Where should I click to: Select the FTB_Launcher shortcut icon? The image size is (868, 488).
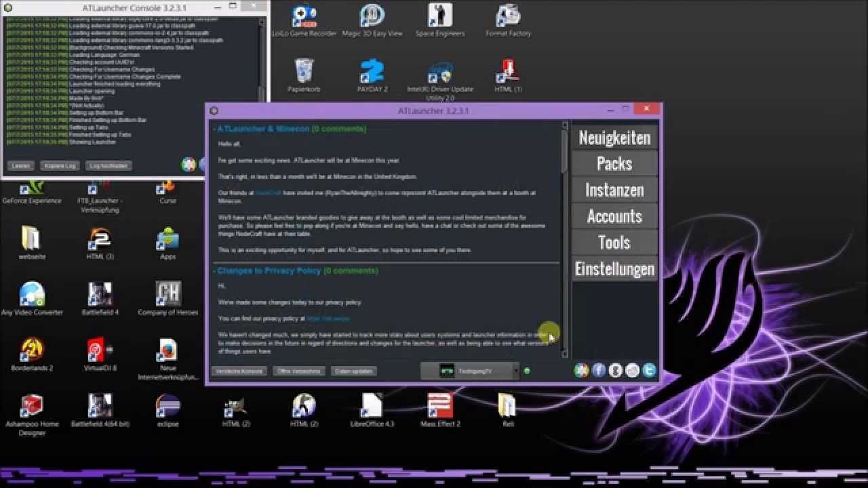pyautogui.click(x=99, y=197)
